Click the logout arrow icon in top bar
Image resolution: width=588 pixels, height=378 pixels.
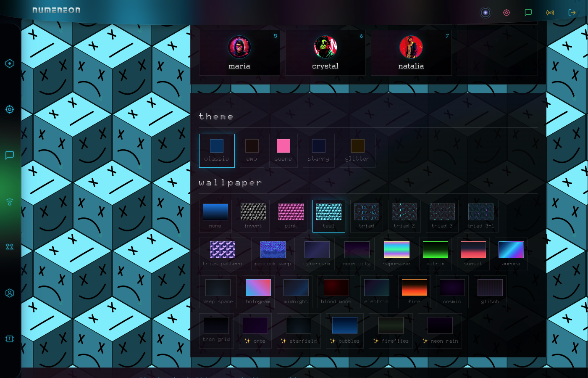pos(572,13)
